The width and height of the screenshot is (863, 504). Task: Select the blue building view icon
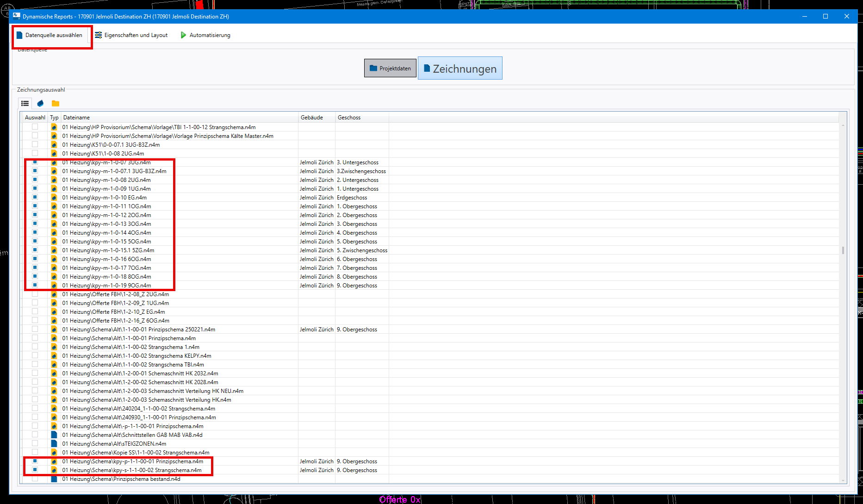[40, 103]
